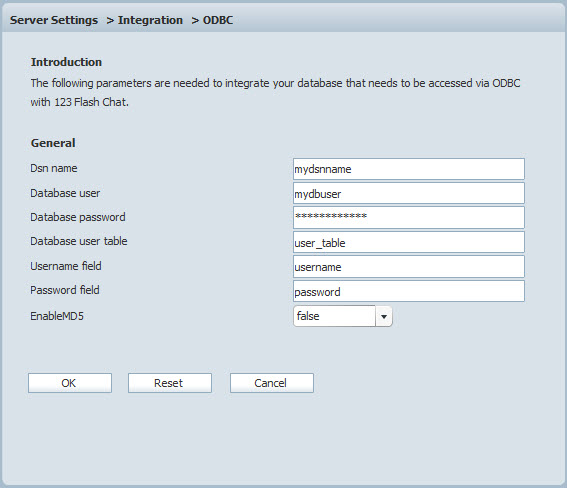Click the Username field input 'username'
The height and width of the screenshot is (488, 567).
point(409,266)
